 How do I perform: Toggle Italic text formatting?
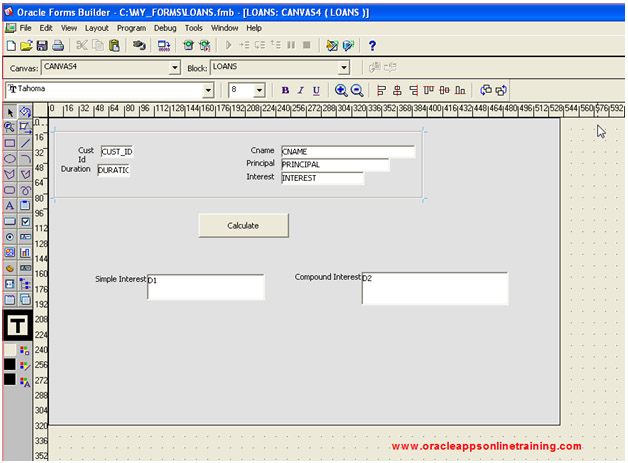click(300, 90)
